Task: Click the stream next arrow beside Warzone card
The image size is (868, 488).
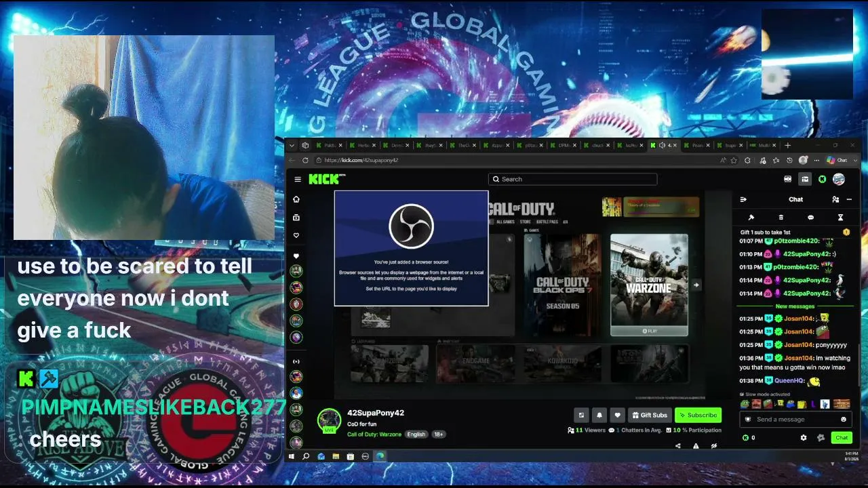Action: pos(696,285)
